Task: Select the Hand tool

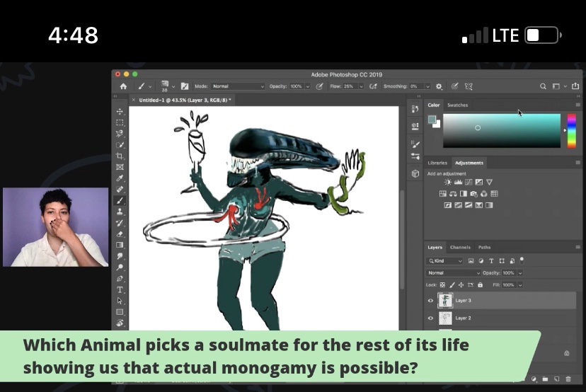Action: click(x=120, y=323)
